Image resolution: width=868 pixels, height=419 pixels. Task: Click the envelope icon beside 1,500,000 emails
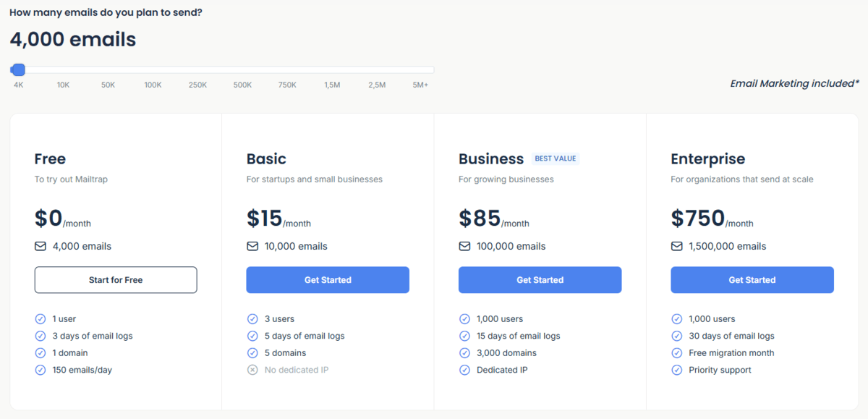[677, 246]
